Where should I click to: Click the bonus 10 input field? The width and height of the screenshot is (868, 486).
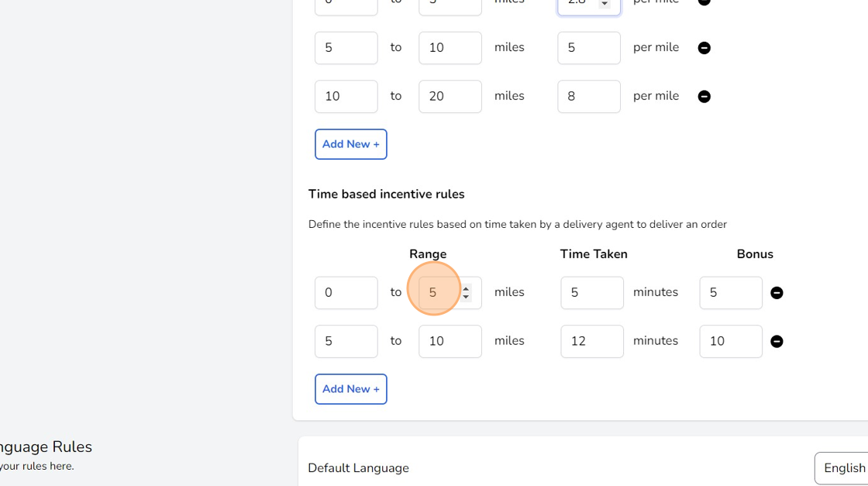click(730, 341)
